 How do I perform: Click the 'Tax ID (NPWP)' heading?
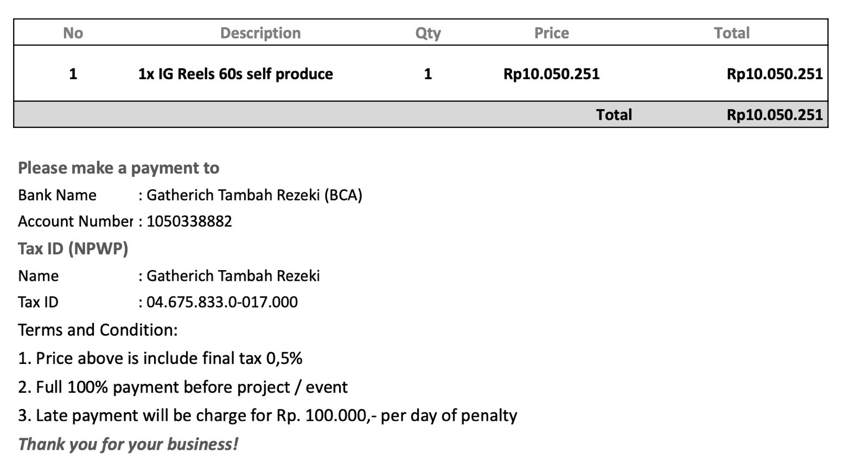[73, 248]
